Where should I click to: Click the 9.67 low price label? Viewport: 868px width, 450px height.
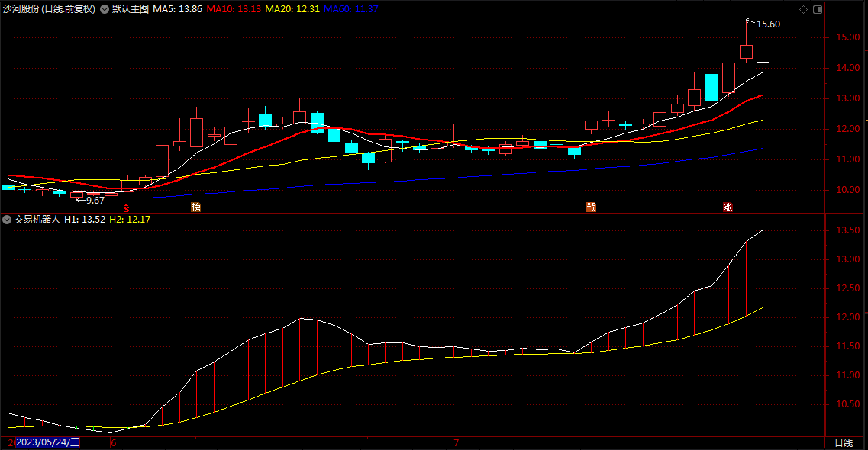[95, 201]
